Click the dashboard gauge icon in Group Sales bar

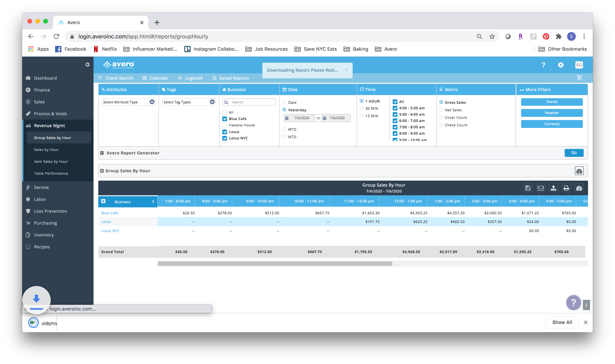(579, 171)
